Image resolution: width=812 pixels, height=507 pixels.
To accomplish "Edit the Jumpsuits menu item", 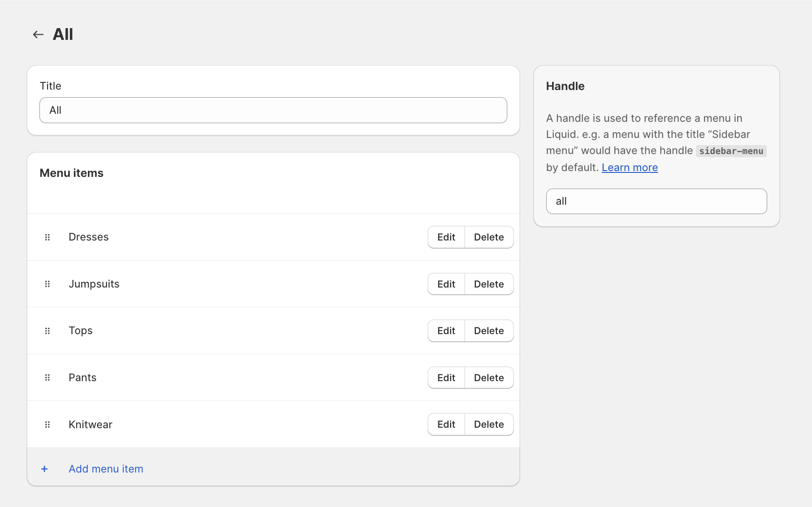I will [x=445, y=284].
